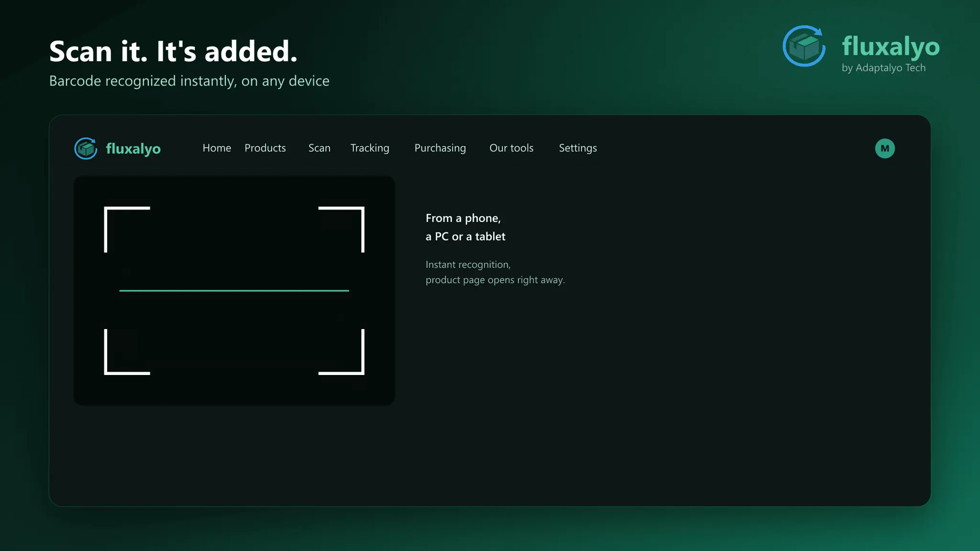Open the M user avatar

point(885,148)
